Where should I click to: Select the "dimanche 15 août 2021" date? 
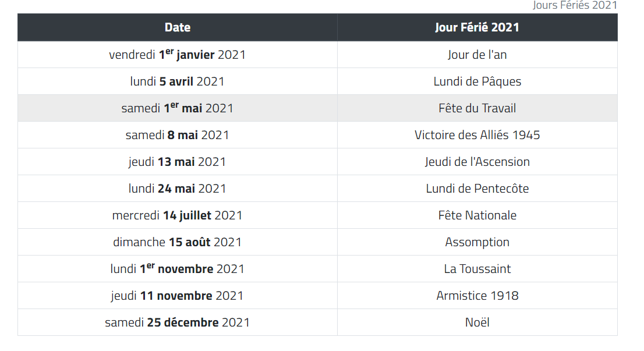click(x=178, y=242)
